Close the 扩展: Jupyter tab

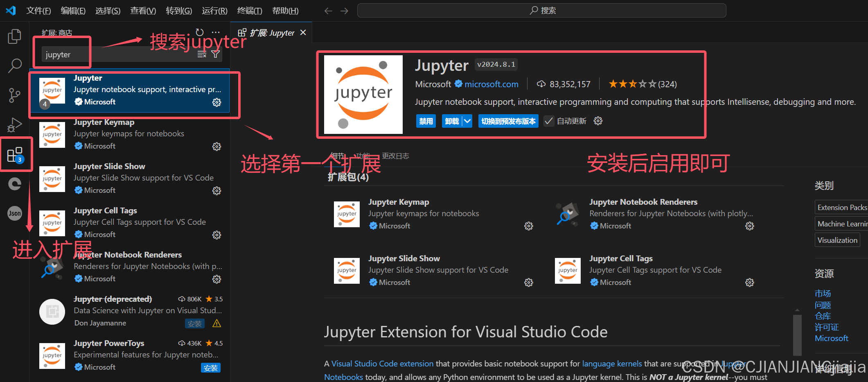(x=303, y=32)
